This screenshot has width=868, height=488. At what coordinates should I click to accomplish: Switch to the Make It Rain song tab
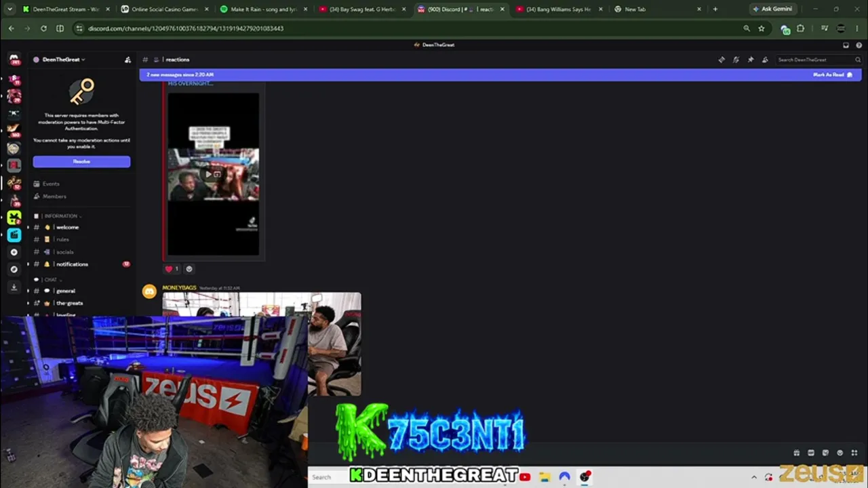[x=263, y=9]
